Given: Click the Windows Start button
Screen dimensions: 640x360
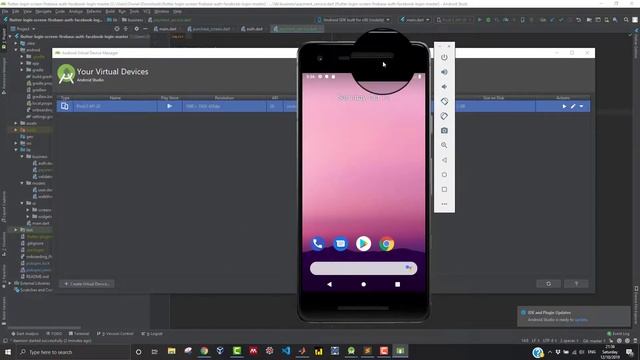Looking at the screenshot, I should [8, 352].
